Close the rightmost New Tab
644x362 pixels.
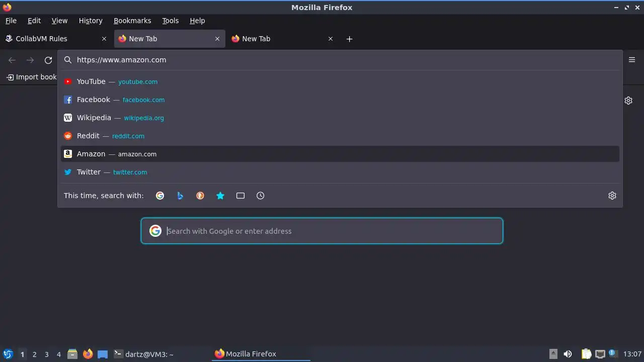coord(331,39)
